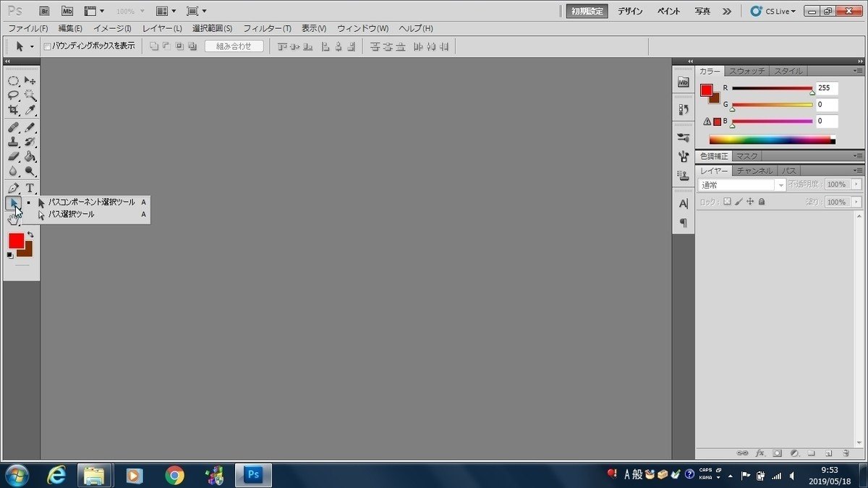Select the History Brush tool
This screenshot has width=868, height=488.
click(x=30, y=142)
